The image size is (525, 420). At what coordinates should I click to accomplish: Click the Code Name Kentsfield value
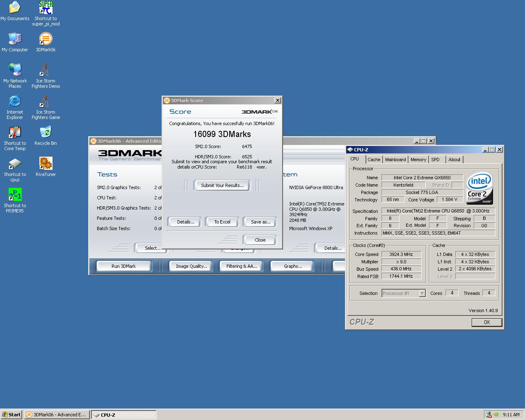tap(403, 185)
